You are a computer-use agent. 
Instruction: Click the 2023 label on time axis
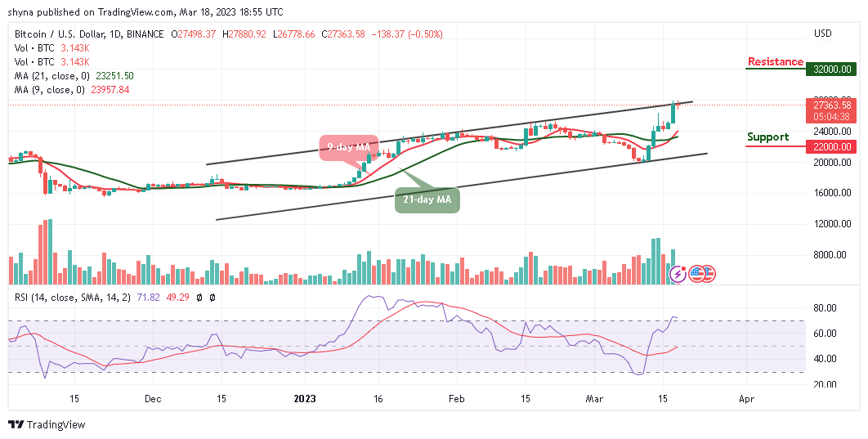click(304, 400)
